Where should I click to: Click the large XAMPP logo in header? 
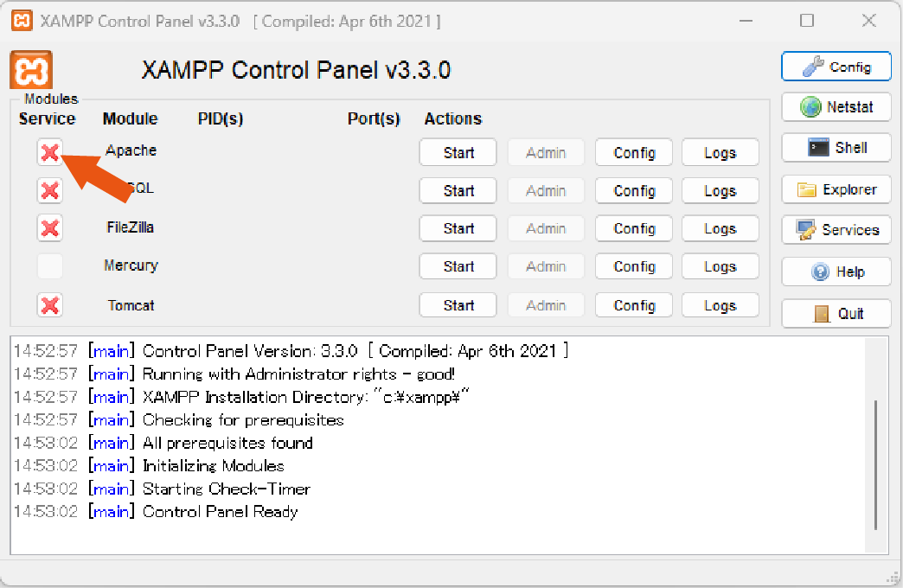click(31, 70)
